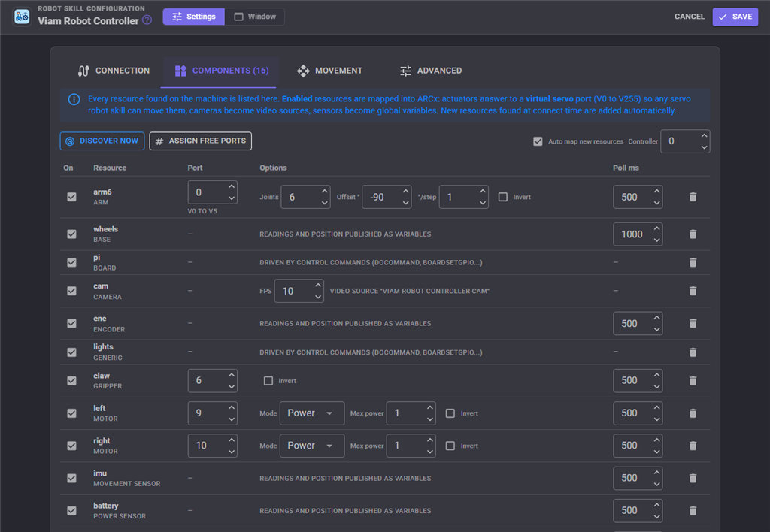Select the Components (16) tab

(x=222, y=71)
